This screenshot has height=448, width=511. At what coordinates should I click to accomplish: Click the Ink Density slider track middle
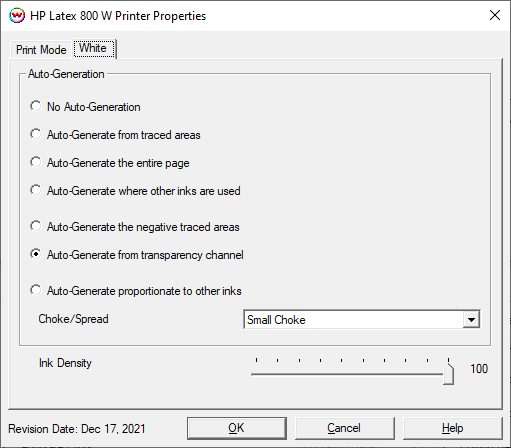(350, 374)
